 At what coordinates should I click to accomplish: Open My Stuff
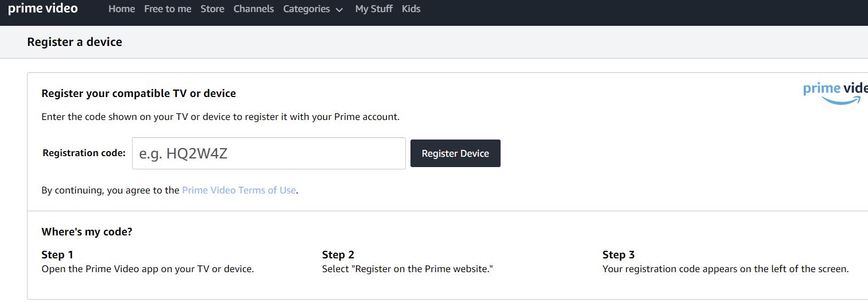[x=374, y=9]
